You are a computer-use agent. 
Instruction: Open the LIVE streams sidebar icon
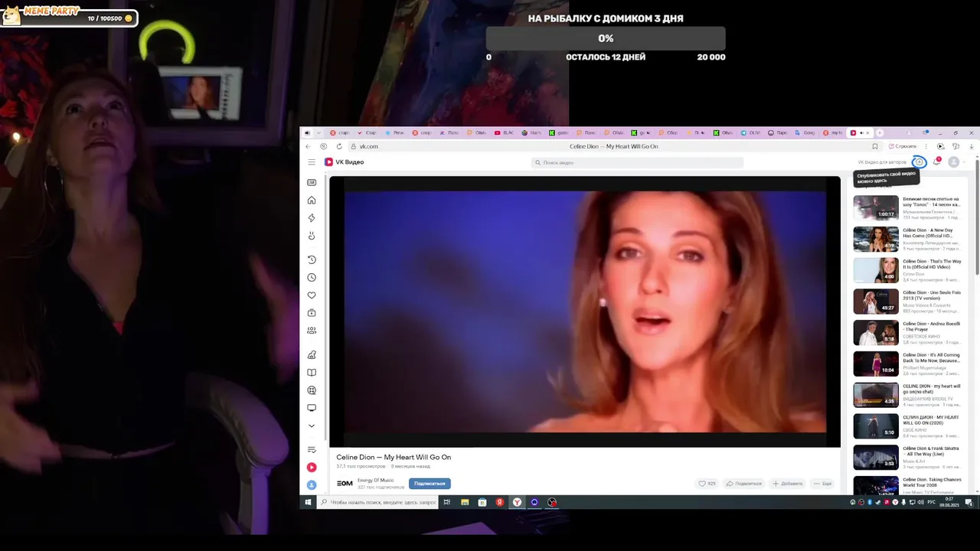(312, 182)
